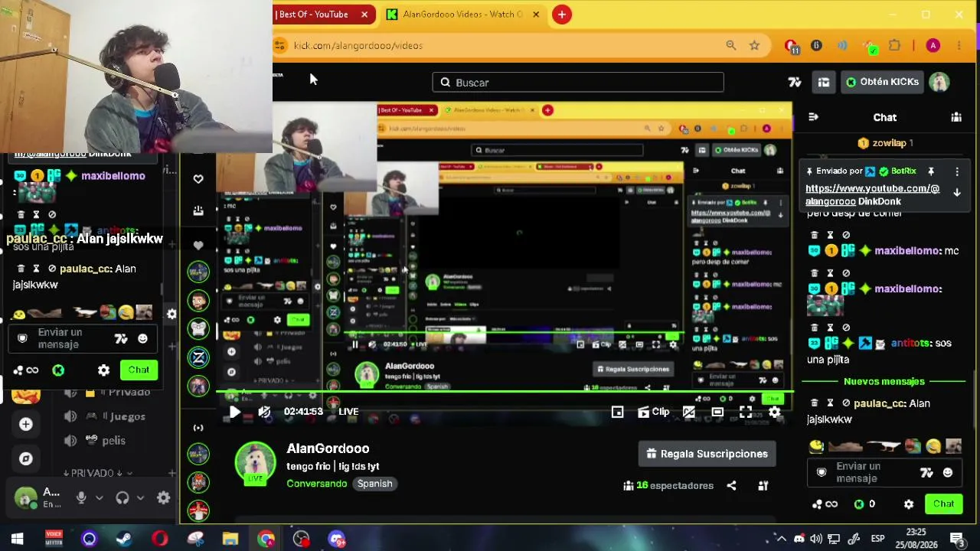Open the Kick profile avatar at top right
The height and width of the screenshot is (551, 980).
click(x=939, y=82)
